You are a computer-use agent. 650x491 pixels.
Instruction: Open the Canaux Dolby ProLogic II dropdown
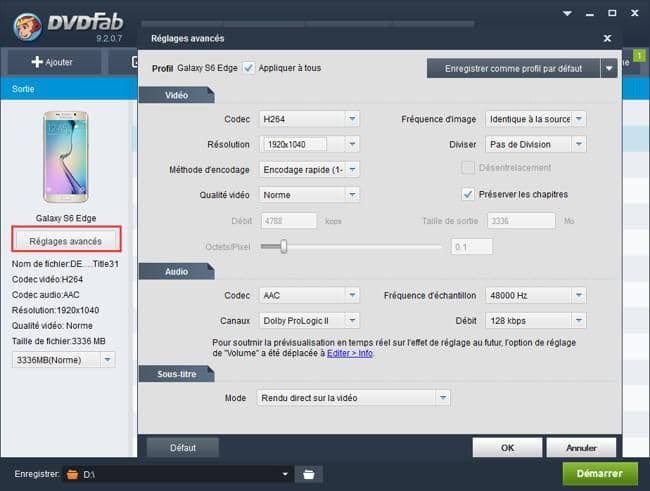(x=309, y=321)
